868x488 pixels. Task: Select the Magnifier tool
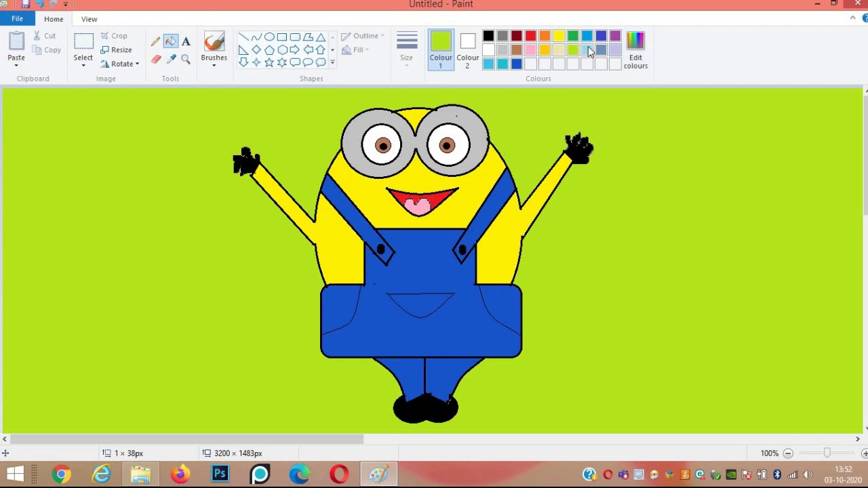(x=186, y=59)
